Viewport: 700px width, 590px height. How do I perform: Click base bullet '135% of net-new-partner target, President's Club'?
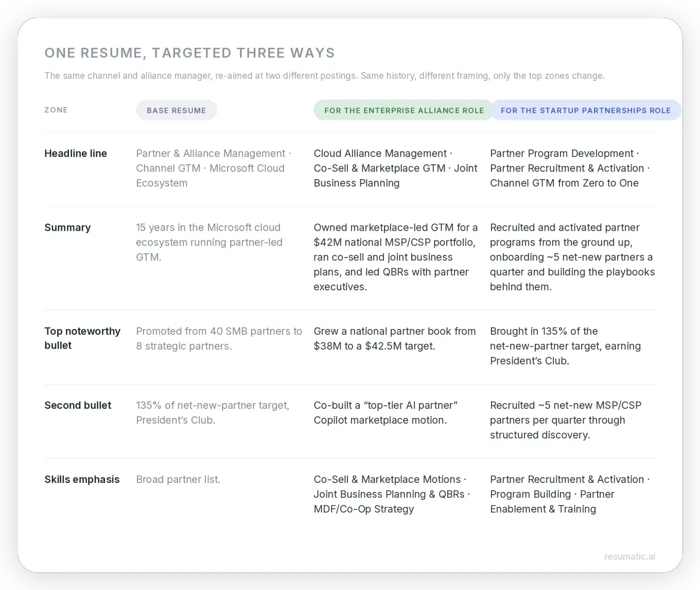click(213, 412)
